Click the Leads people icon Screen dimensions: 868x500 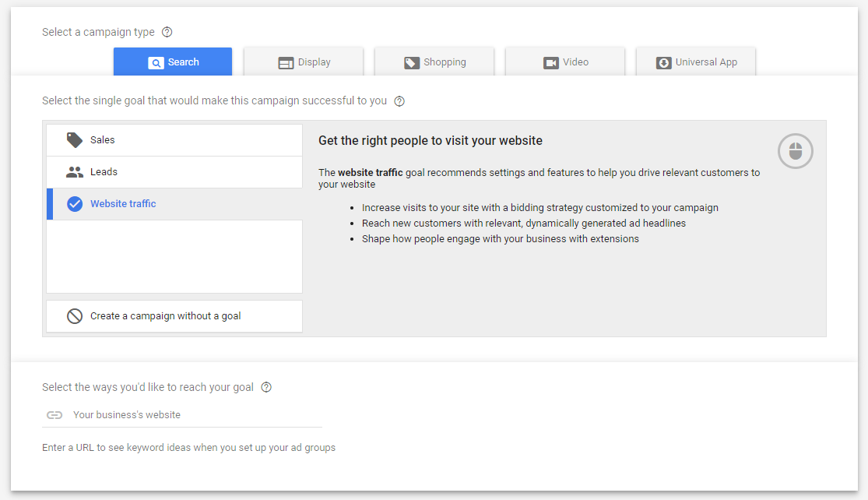click(x=75, y=172)
